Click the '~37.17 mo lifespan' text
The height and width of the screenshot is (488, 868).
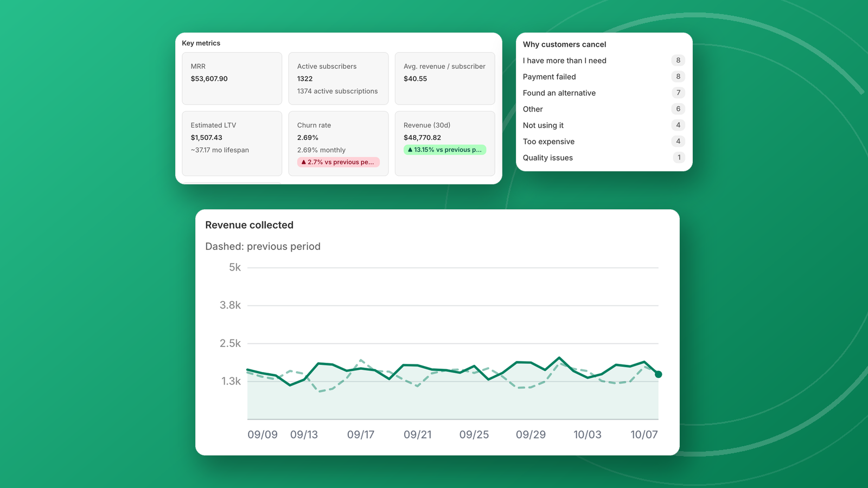tap(220, 150)
